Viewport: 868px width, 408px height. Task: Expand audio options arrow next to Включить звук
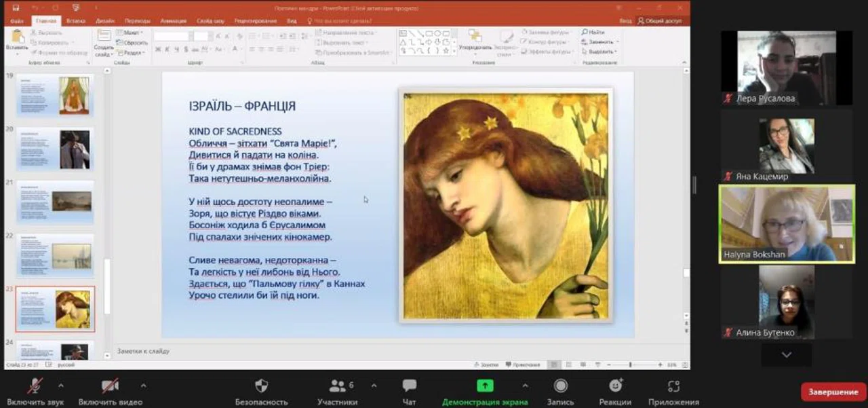(61, 385)
